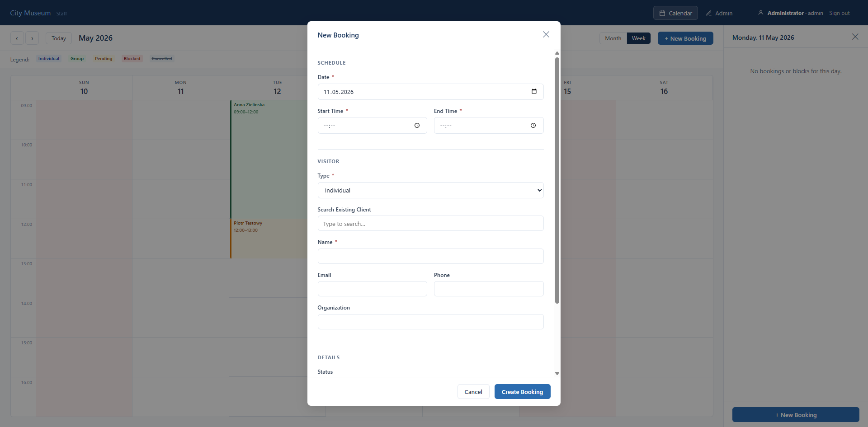Click the top-bar + New Booking button

click(x=685, y=38)
